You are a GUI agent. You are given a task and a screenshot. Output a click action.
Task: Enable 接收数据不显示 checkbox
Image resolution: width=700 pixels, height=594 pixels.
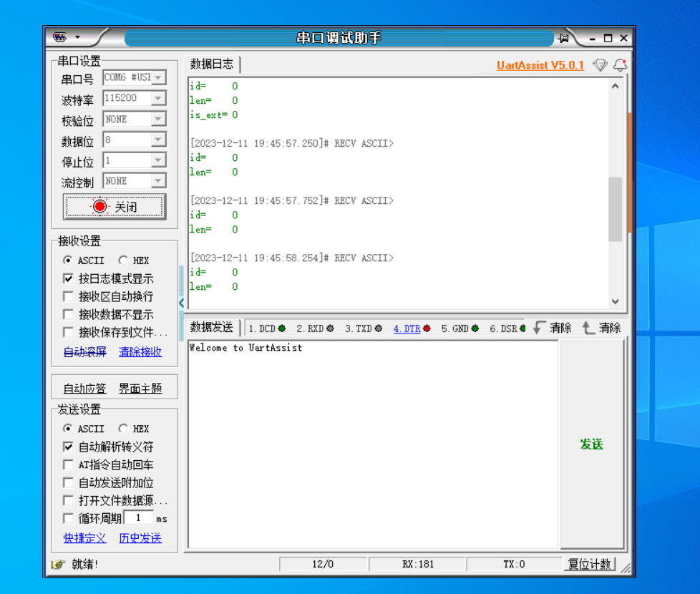pos(68,315)
